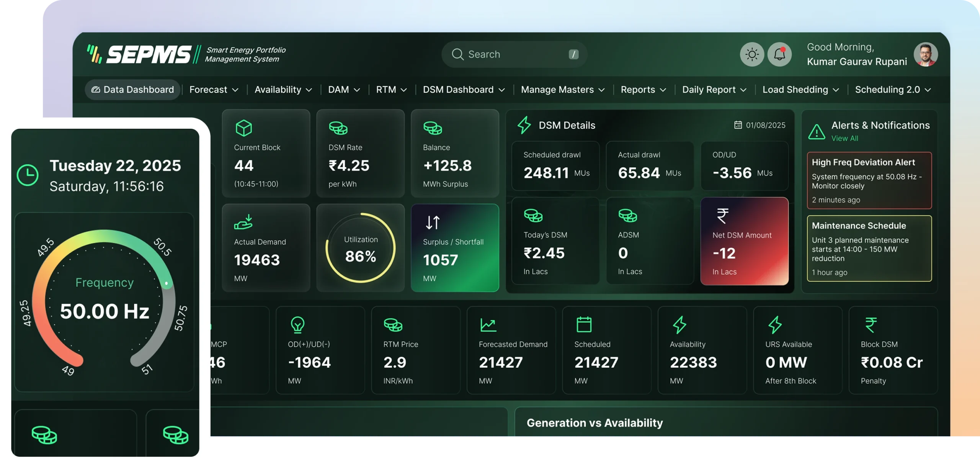This screenshot has width=980, height=468.
Task: Open the Reports menu
Action: [x=643, y=90]
